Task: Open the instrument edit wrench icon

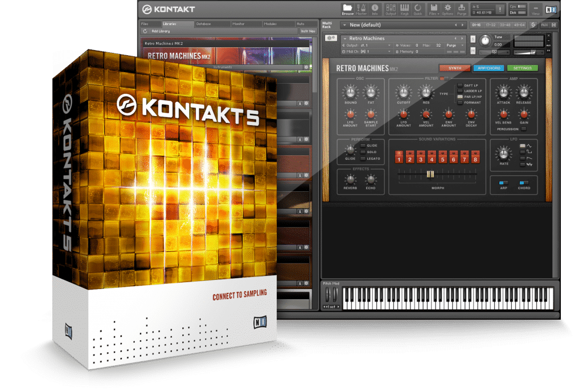Action: click(331, 38)
